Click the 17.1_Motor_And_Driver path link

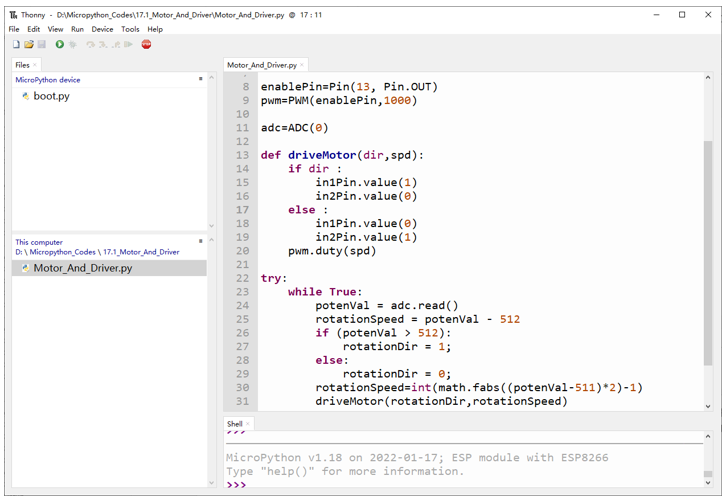[141, 252]
